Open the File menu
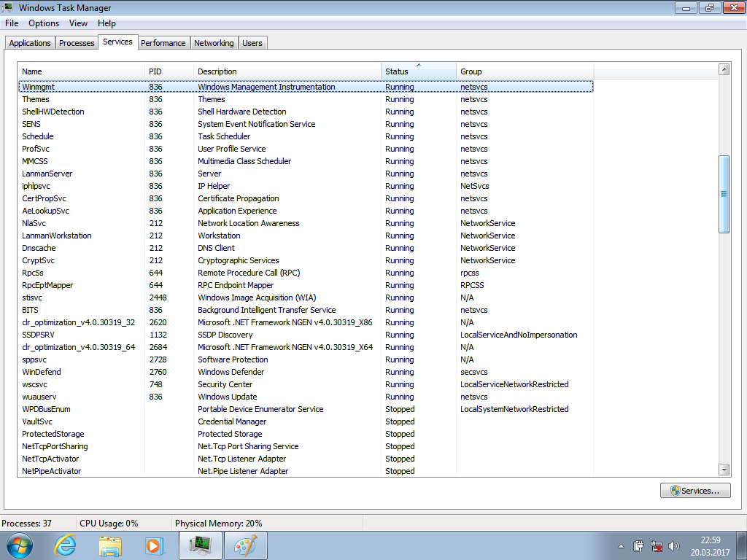The height and width of the screenshot is (560, 747). [12, 23]
